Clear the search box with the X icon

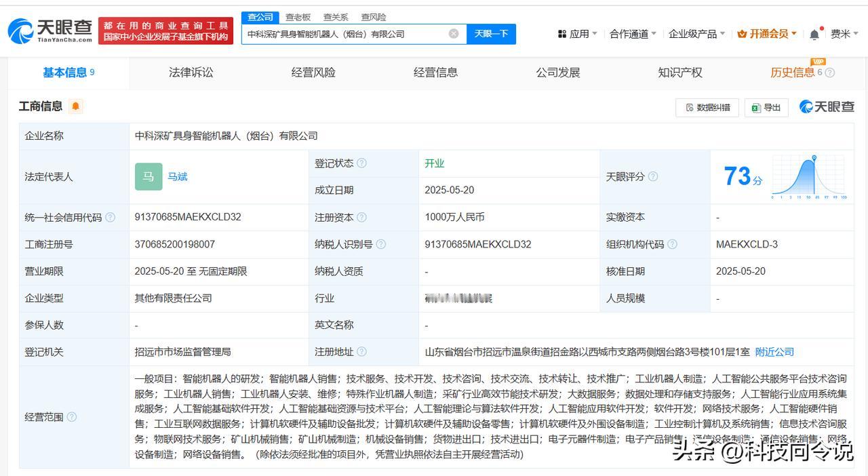454,34
